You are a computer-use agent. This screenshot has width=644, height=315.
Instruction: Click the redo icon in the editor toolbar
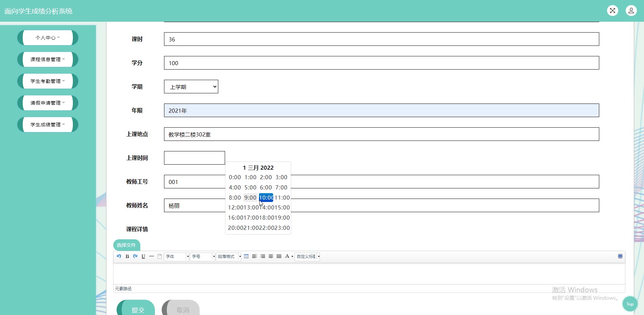[x=135, y=256]
